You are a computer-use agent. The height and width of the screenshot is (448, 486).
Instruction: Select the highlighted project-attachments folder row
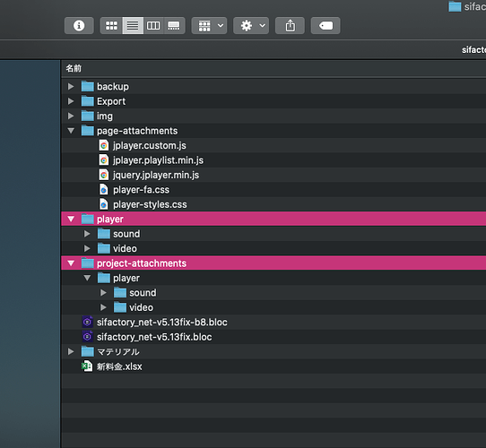pos(273,263)
